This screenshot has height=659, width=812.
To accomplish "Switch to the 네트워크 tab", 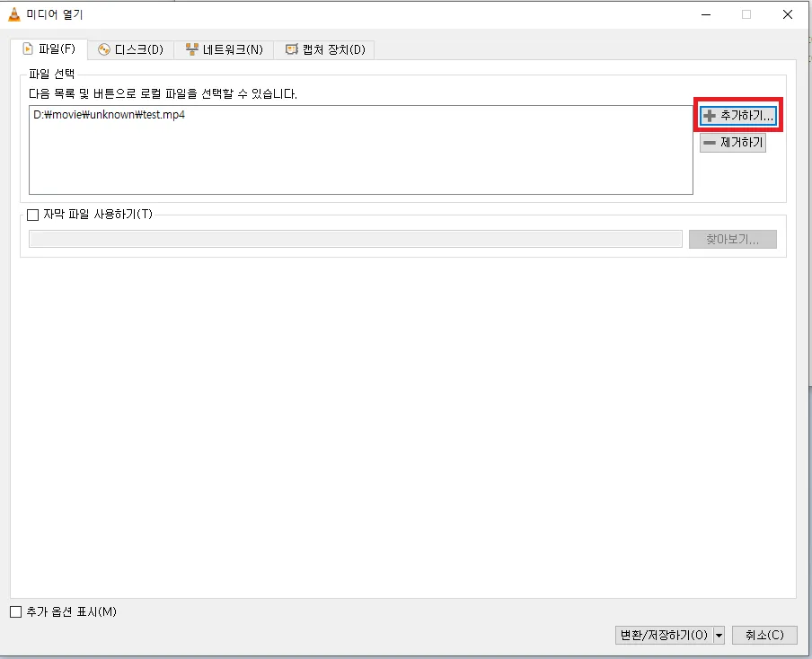I will (223, 49).
